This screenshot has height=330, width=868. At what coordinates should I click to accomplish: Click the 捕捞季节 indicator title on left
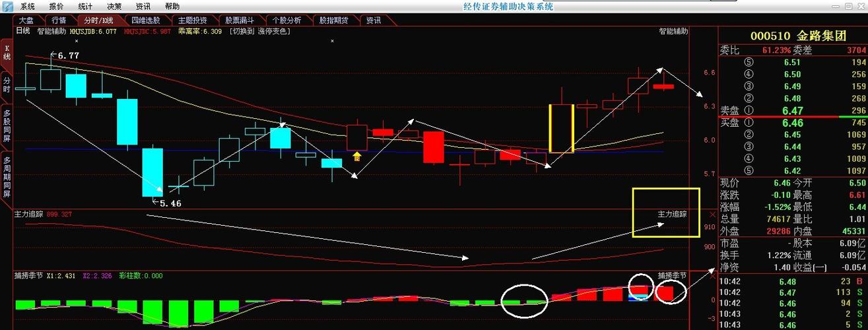[x=28, y=275]
